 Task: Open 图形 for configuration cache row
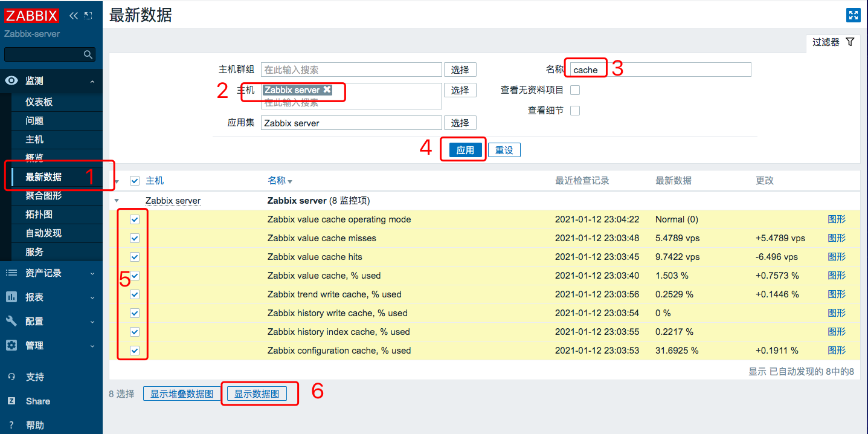[837, 351]
